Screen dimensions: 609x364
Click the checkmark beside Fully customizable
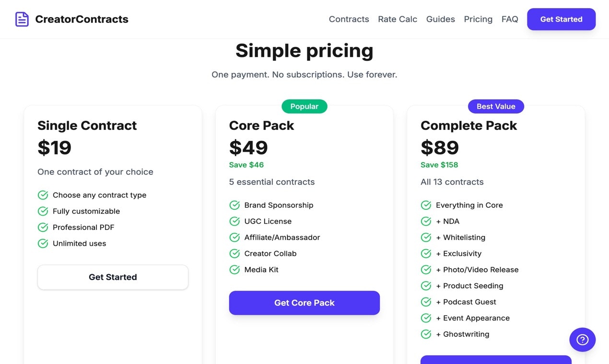43,211
